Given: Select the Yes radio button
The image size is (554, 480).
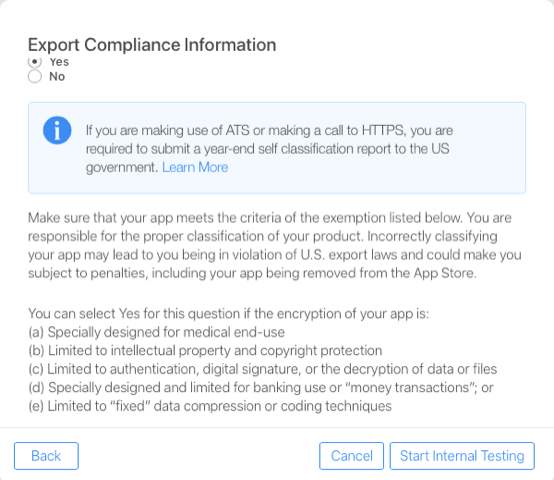Looking at the screenshot, I should [35, 62].
